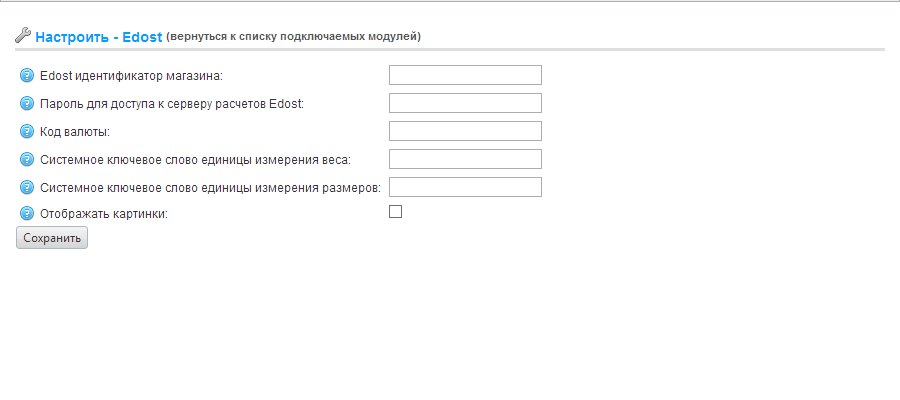The height and width of the screenshot is (400, 900).
Task: Go back via вернуться к списку подключаемых модулей
Action: click(x=293, y=37)
